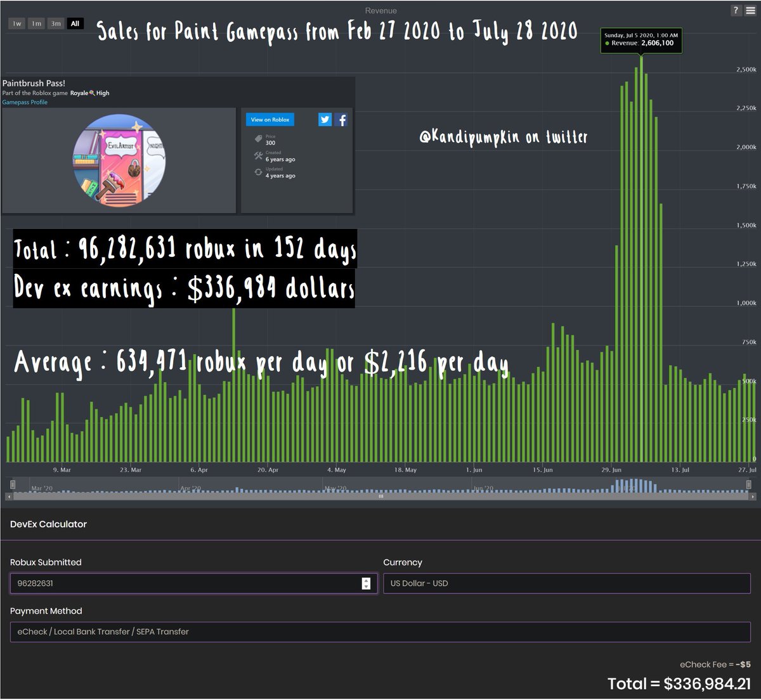Open the Gamepass Profile link
Image resolution: width=761 pixels, height=700 pixels.
pos(25,102)
